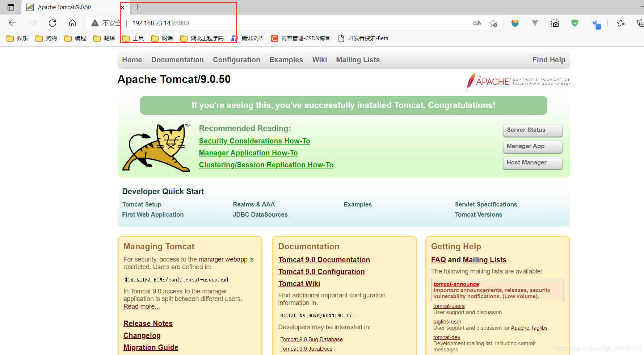644x355 pixels.
Task: Reload the page with refresh icon
Action: [52, 23]
